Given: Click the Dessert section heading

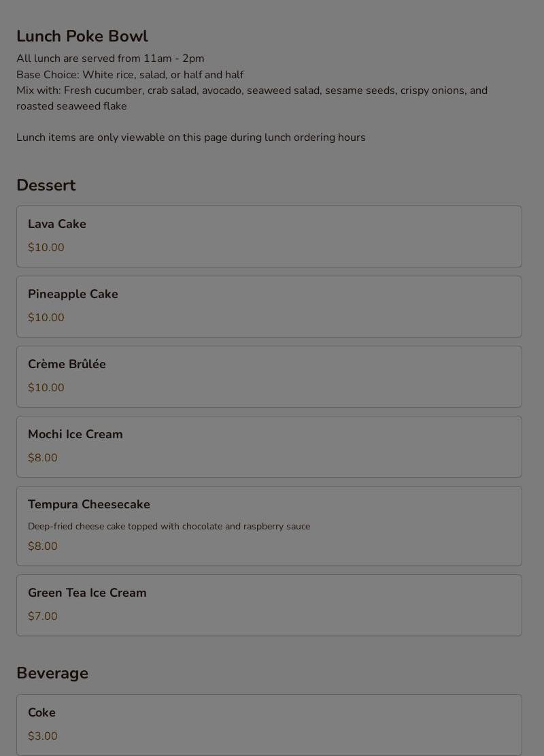Looking at the screenshot, I should pyautogui.click(x=46, y=185).
